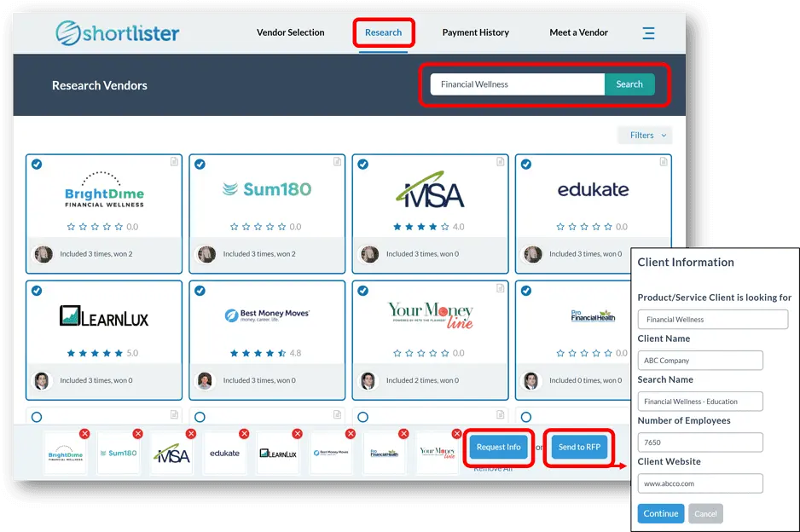The image size is (800, 532).
Task: Remove Pro Financial Health from the tray
Action: coord(403,434)
